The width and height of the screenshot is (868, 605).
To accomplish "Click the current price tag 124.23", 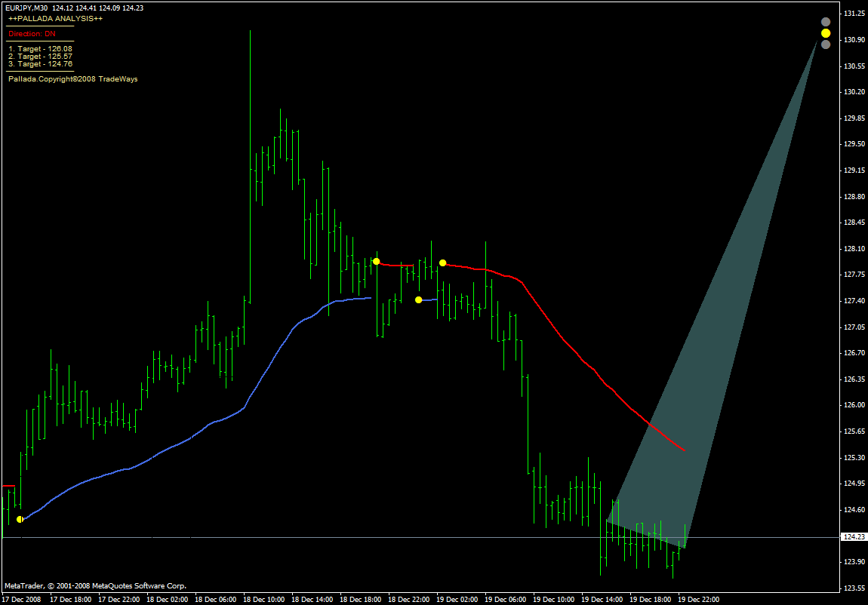I will pos(854,537).
